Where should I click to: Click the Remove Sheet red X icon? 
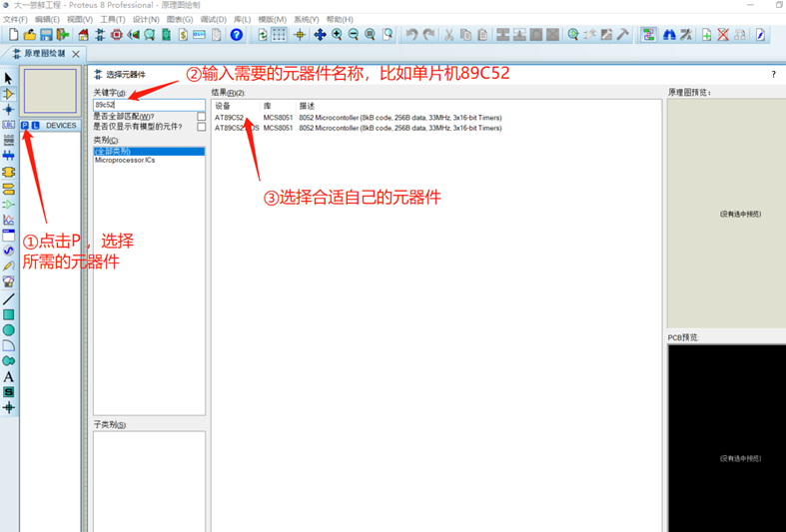723,35
